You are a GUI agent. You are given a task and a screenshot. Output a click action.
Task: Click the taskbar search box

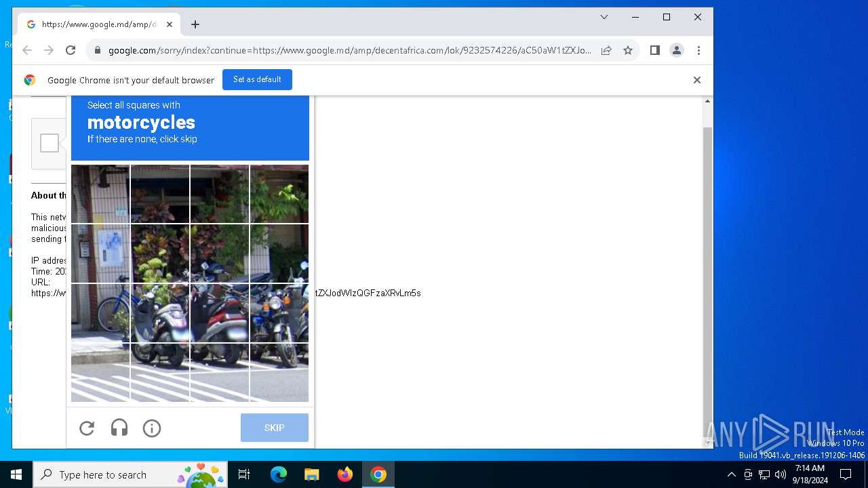(131, 474)
